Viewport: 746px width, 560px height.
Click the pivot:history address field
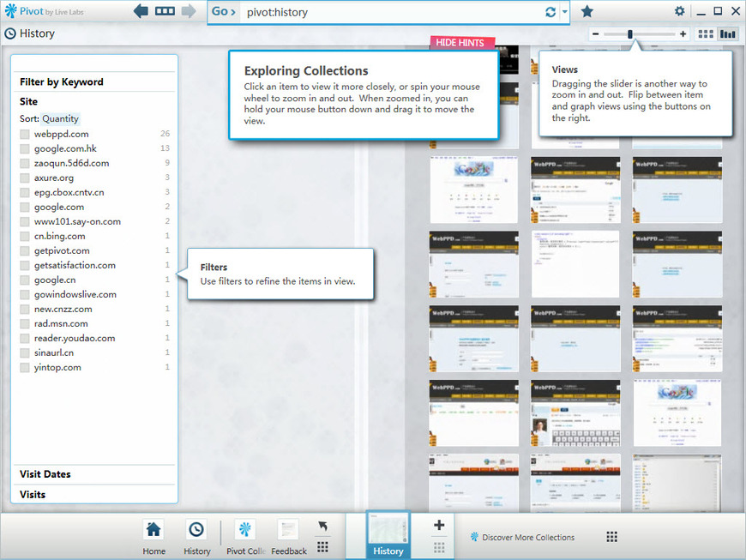(x=391, y=12)
